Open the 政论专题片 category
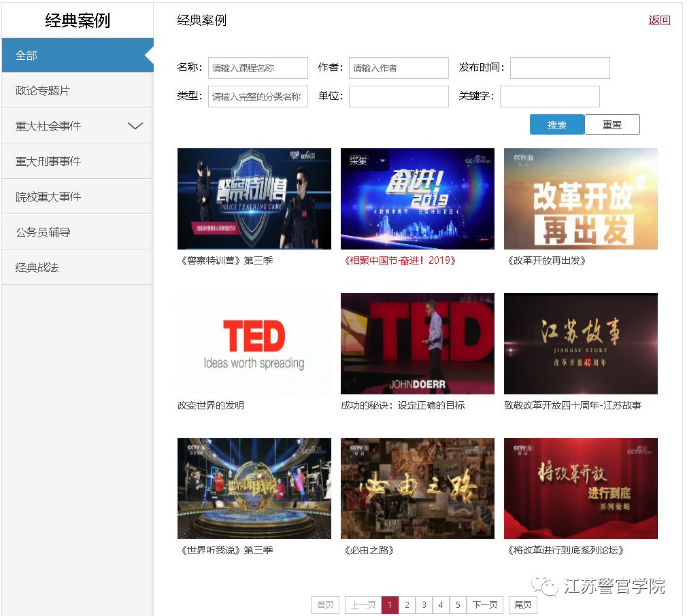 [x=78, y=90]
